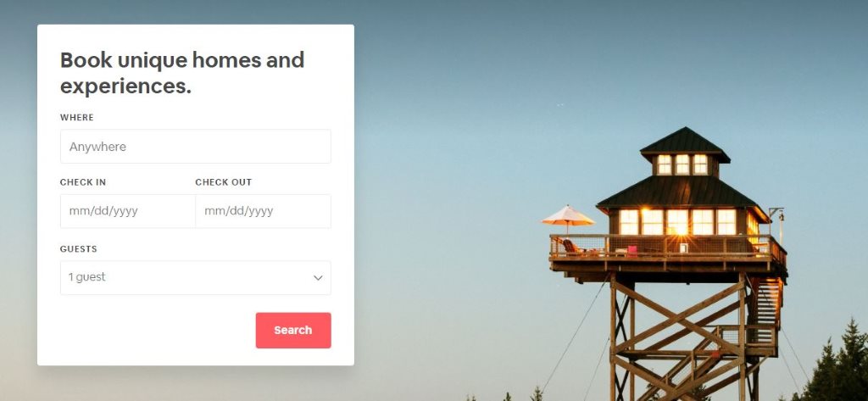Viewport: 868px width, 401px height.
Task: Click the WHERE field label
Action: (x=77, y=118)
